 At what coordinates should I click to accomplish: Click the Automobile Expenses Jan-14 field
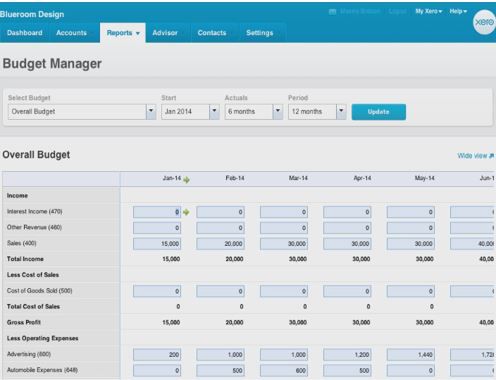(x=157, y=371)
